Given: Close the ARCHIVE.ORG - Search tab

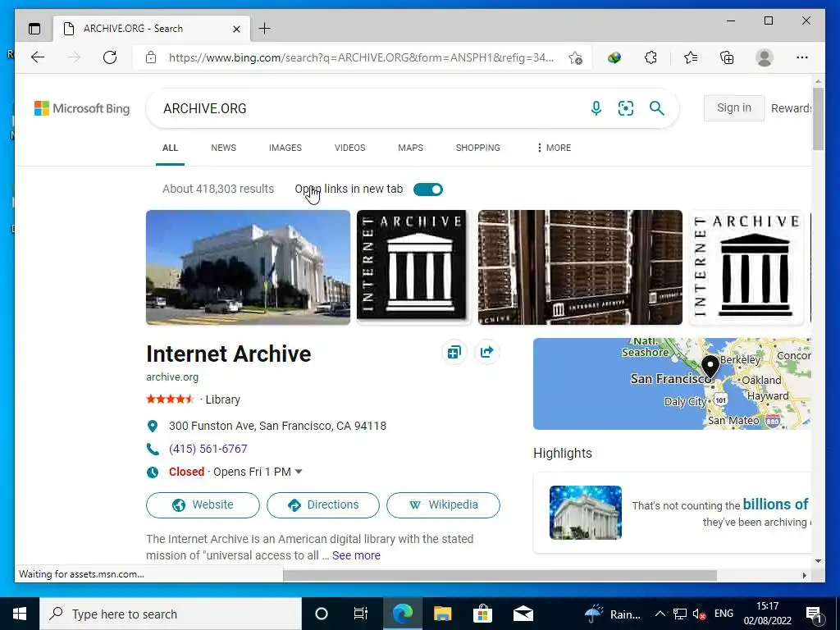Looking at the screenshot, I should click(236, 29).
